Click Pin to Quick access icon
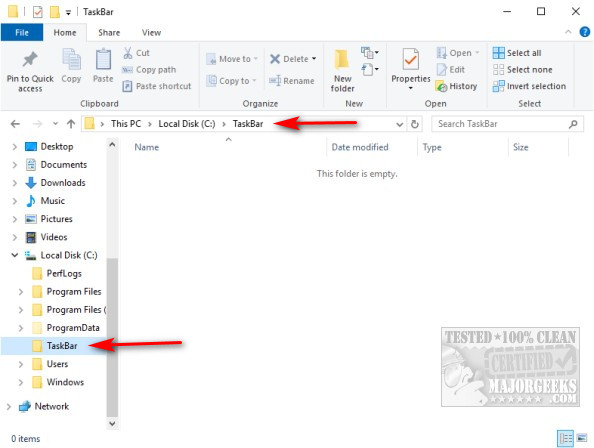594x448 pixels. (30, 60)
